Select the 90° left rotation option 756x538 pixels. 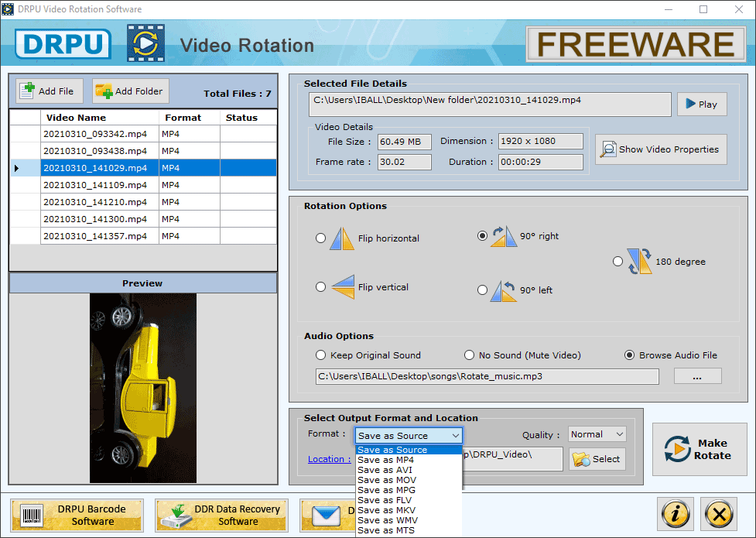[x=482, y=290]
